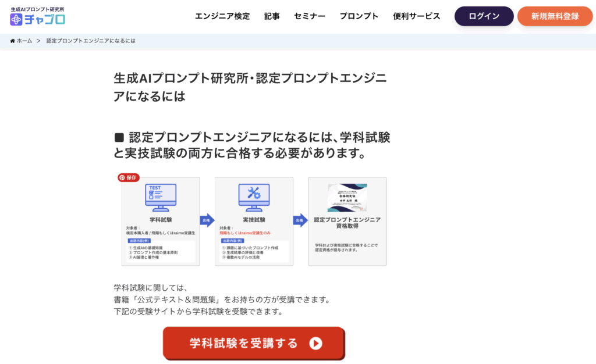The height and width of the screenshot is (364, 596).
Task: Click text ① 課題に基づいたプロンプト作成
Action: (250, 248)
